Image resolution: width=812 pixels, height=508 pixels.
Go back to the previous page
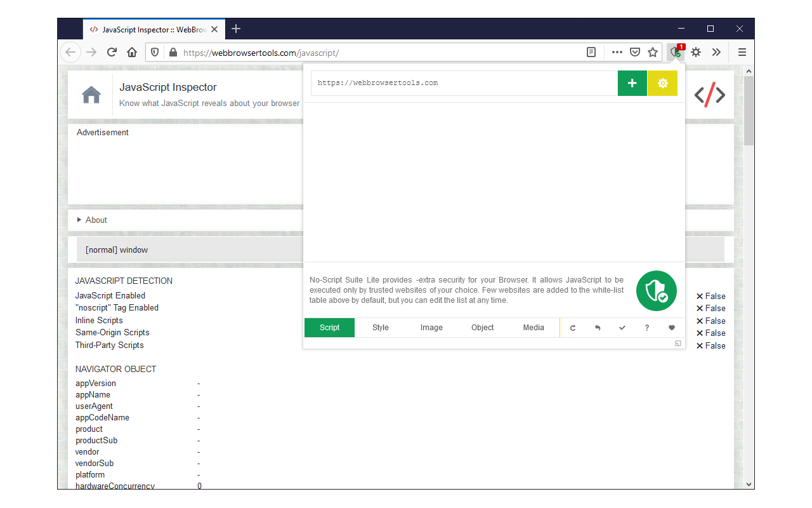click(70, 52)
